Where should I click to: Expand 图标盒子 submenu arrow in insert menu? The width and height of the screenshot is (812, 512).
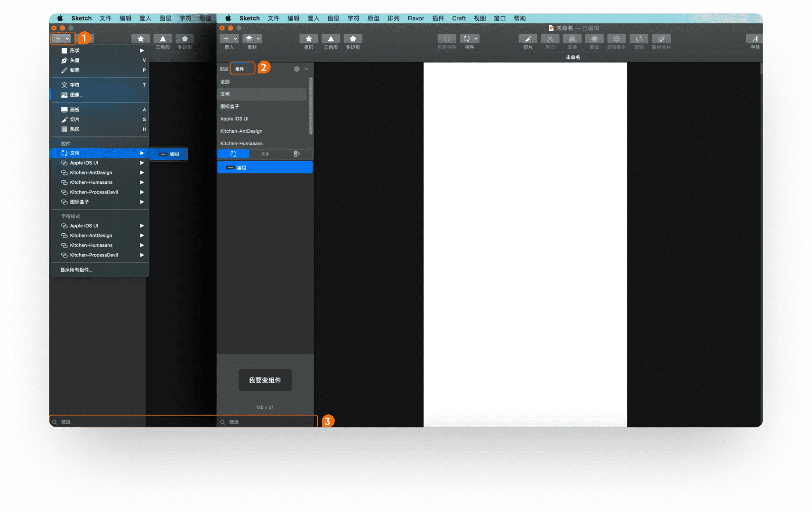[142, 202]
